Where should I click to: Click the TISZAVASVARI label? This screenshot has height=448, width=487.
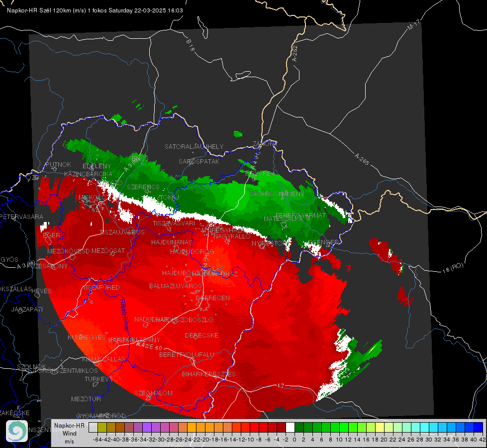point(174,223)
